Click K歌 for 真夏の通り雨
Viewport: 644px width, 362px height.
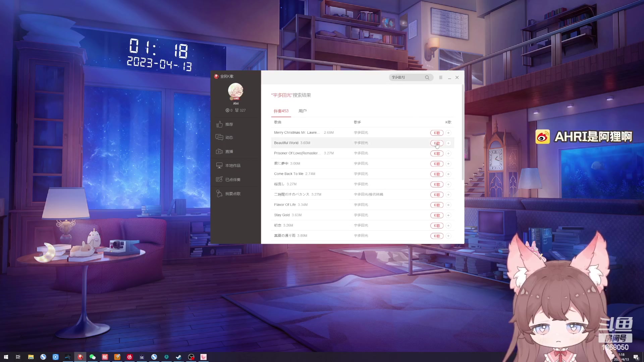pos(437,236)
